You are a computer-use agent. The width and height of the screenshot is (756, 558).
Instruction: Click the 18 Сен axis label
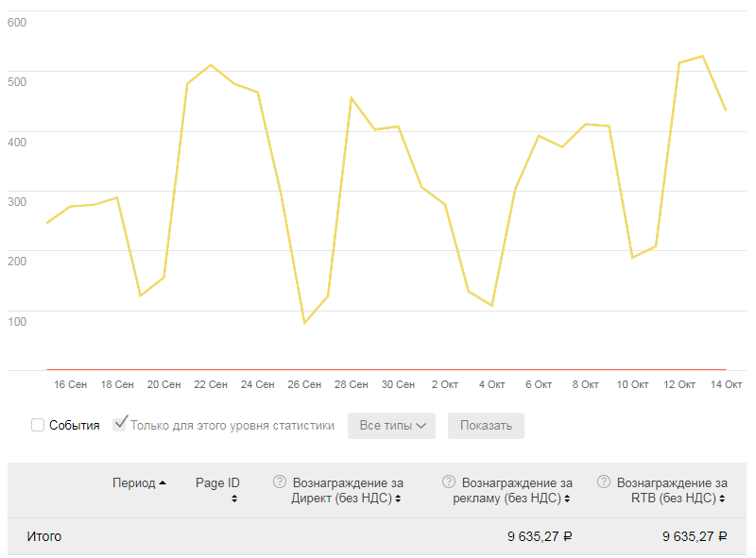117,384
